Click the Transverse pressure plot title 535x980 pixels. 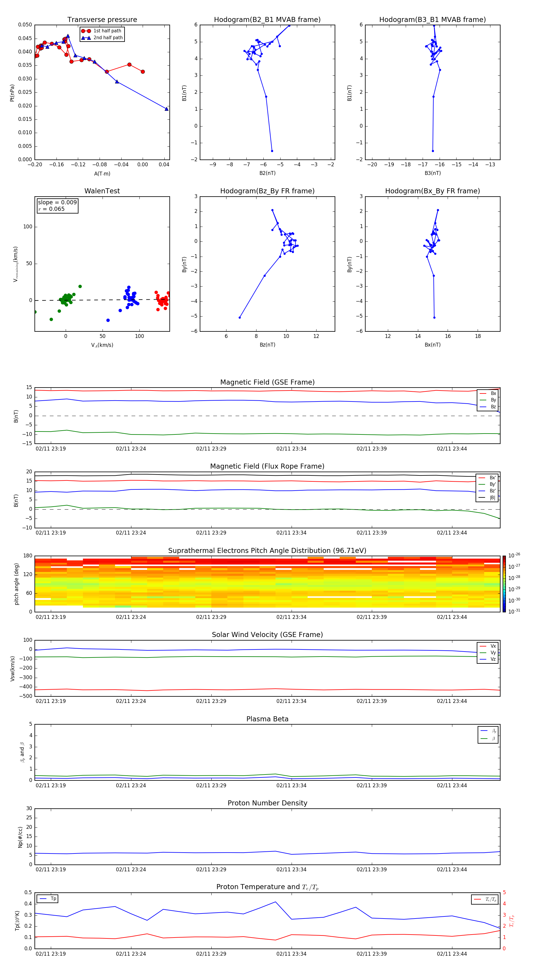coord(102,20)
